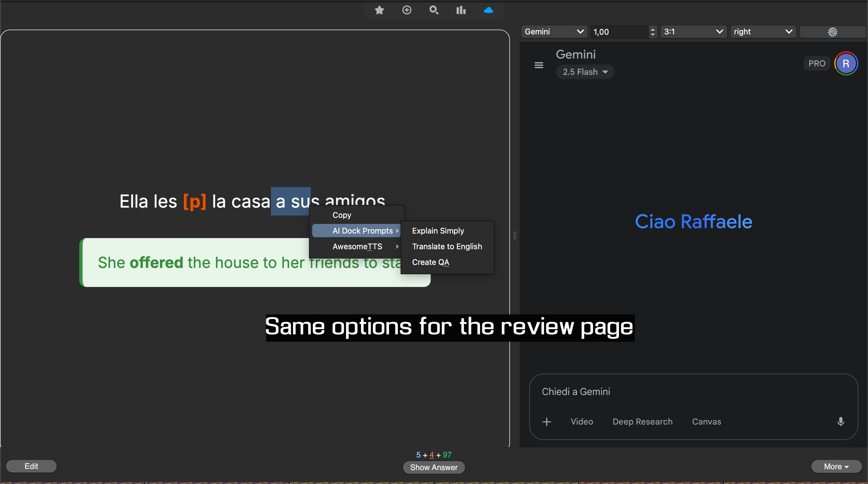The width and height of the screenshot is (868, 484).
Task: Open the AI Dock settings gear
Action: (x=833, y=32)
